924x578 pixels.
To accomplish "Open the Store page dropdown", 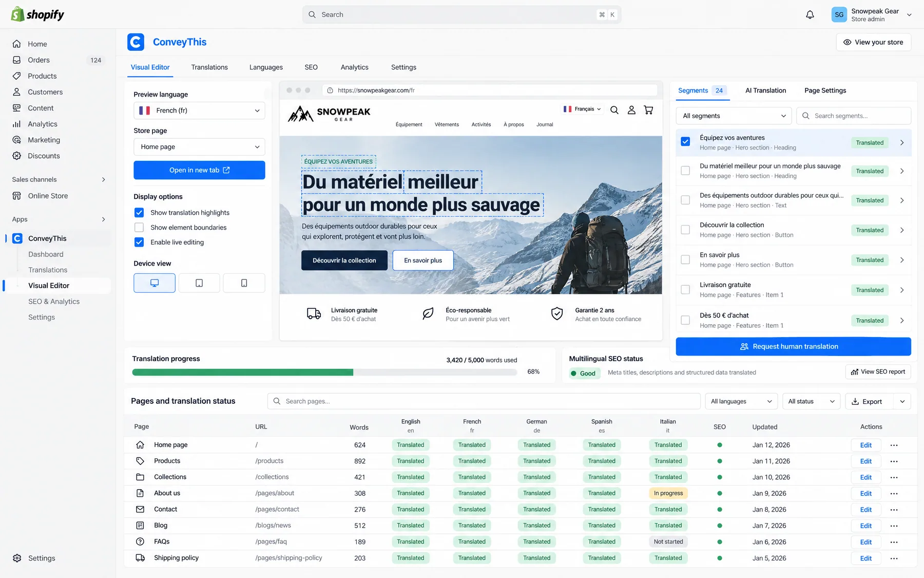I will click(x=199, y=147).
